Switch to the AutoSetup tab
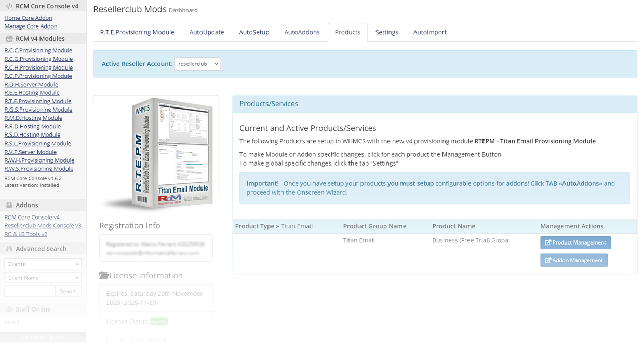Image resolution: width=644 pixels, height=352 pixels. [254, 32]
